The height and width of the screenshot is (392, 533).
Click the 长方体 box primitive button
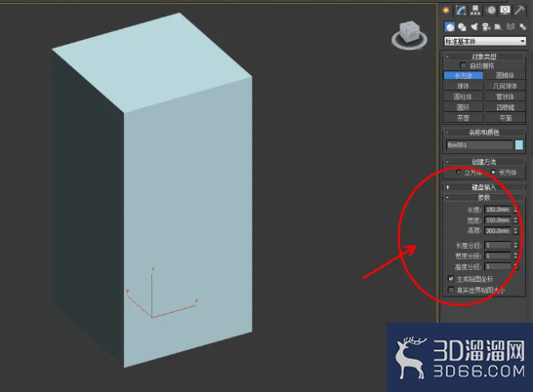click(464, 75)
